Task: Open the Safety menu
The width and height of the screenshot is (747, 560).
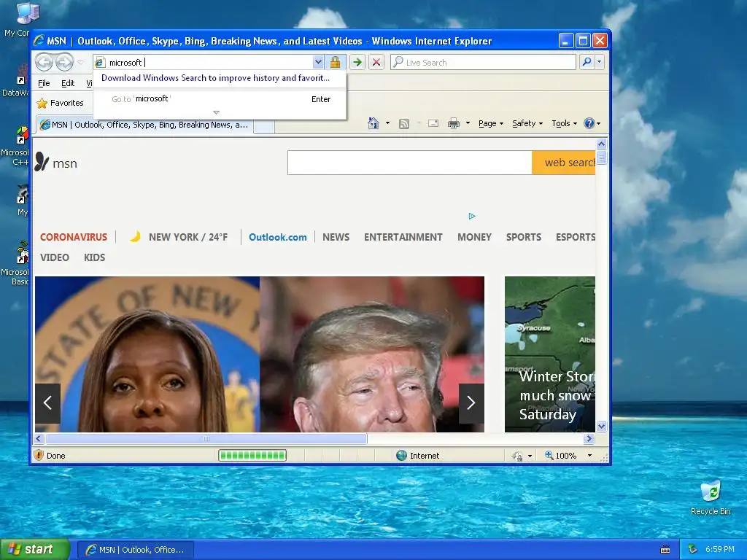Action: click(527, 123)
